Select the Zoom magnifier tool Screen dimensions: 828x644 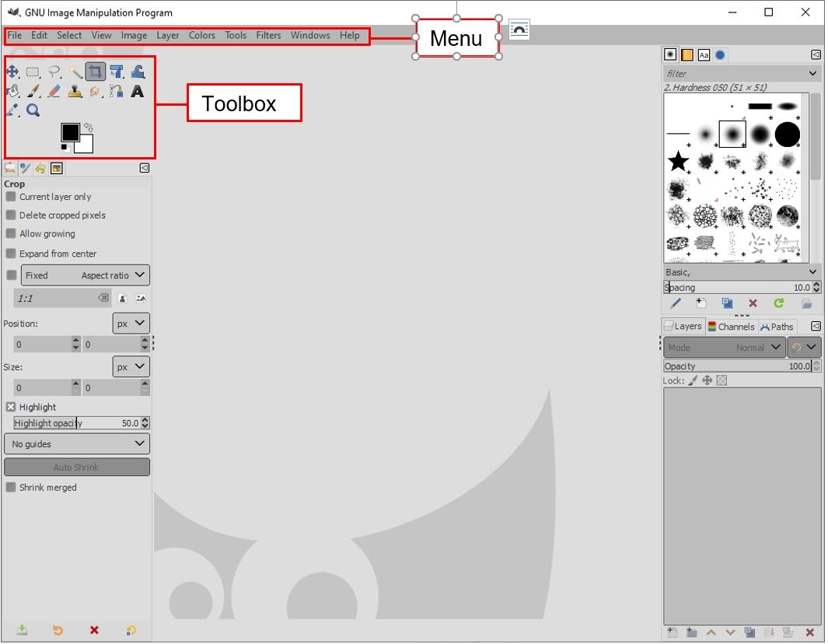tap(33, 110)
